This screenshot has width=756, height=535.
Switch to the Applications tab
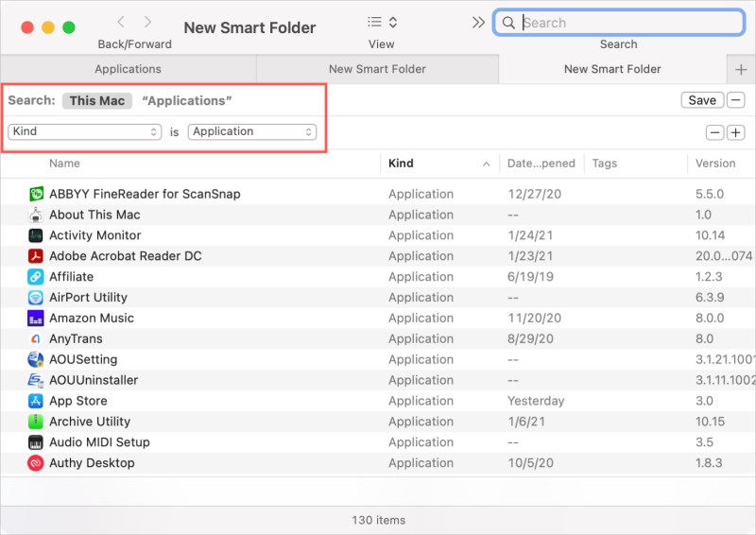click(128, 69)
